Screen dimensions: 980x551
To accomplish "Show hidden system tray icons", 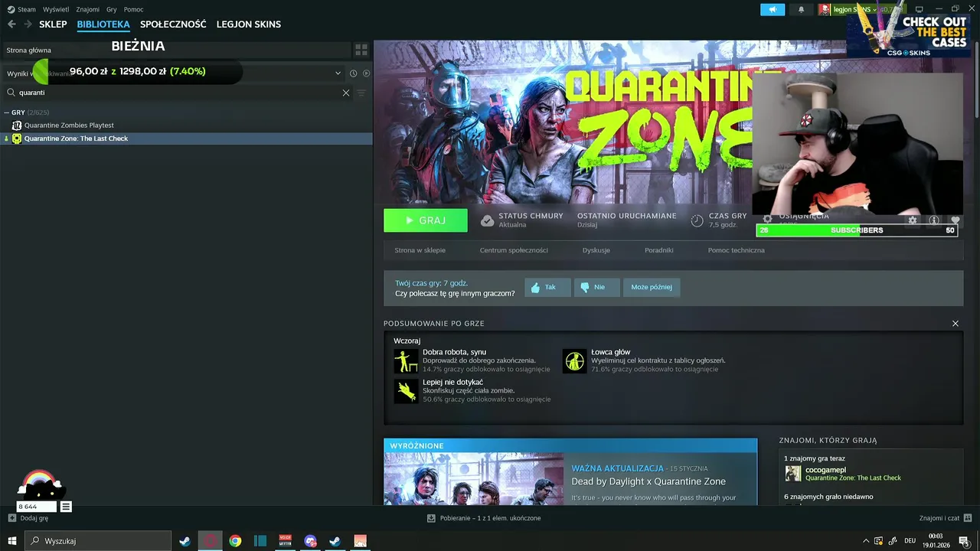I will (x=866, y=541).
